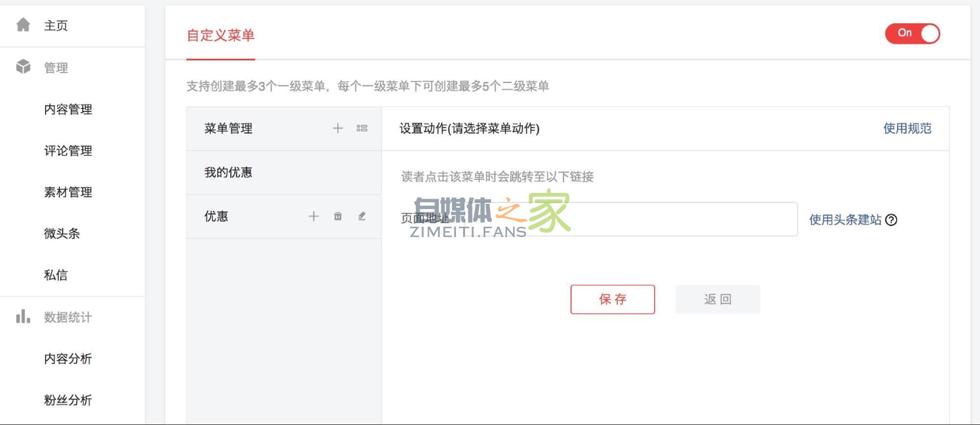
Task: Click the add menu plus icon beside 菜单管理
Action: [338, 129]
